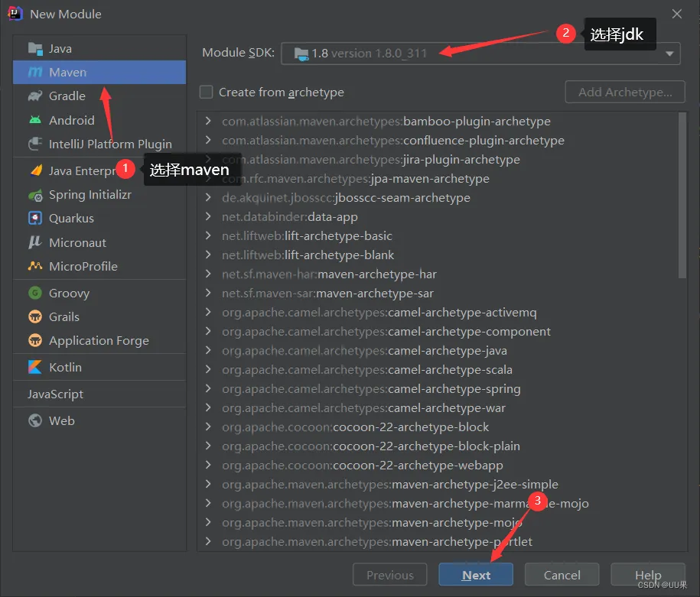The height and width of the screenshot is (597, 700).
Task: Select Spring Initializr in the list
Action: pyautogui.click(x=99, y=195)
